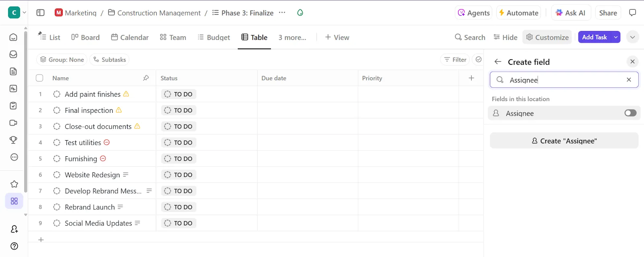Toggle status circle for Final inspection task
Image resolution: width=644 pixels, height=257 pixels.
[57, 110]
